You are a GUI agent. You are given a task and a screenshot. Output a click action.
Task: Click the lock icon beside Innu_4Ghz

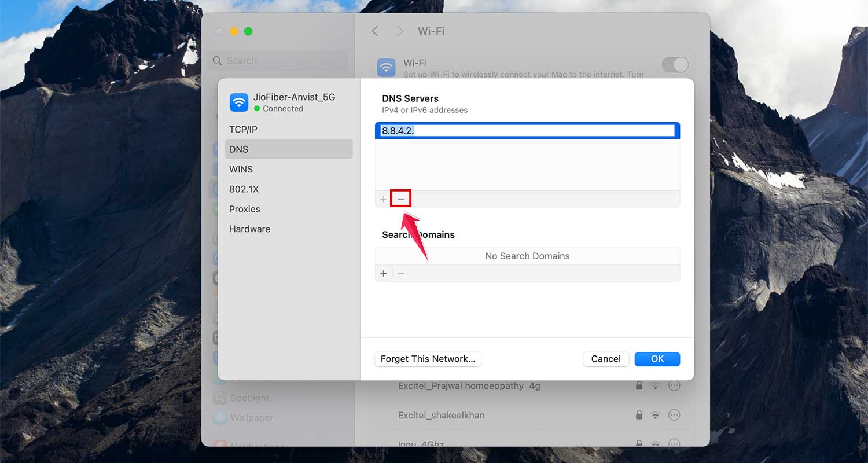point(639,443)
